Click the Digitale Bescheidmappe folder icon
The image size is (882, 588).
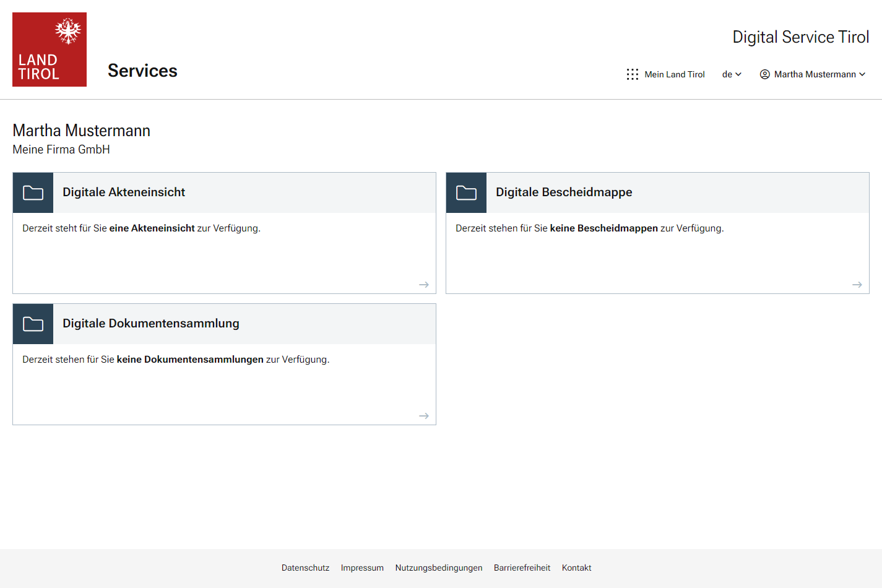coord(467,193)
